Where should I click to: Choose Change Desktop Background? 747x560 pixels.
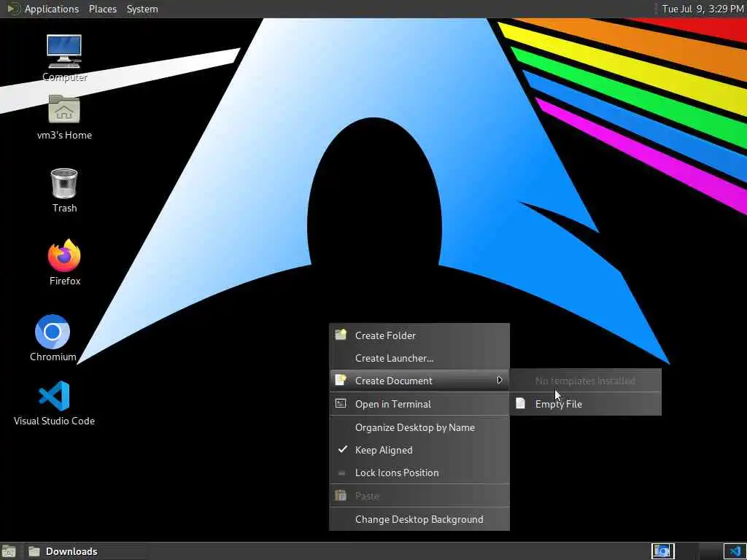coord(419,519)
